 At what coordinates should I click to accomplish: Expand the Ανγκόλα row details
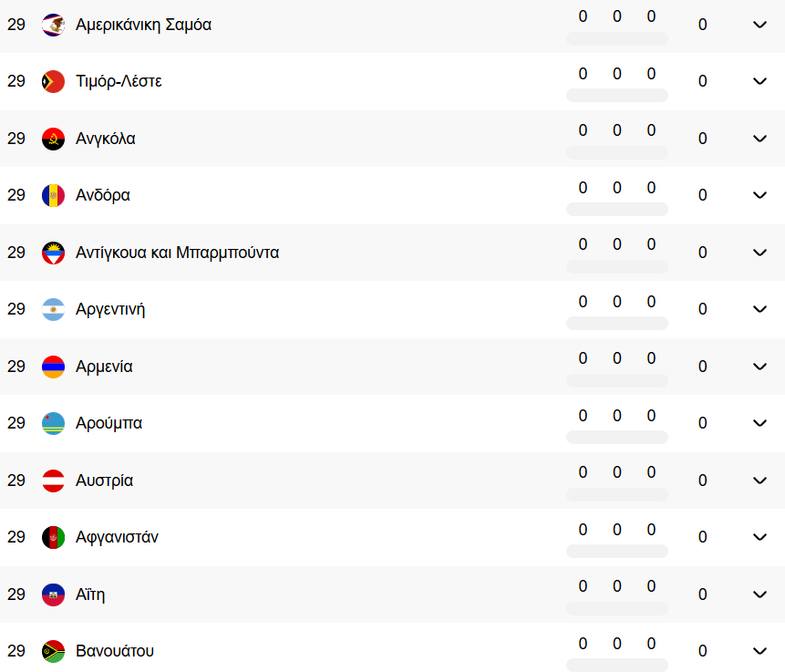759,139
